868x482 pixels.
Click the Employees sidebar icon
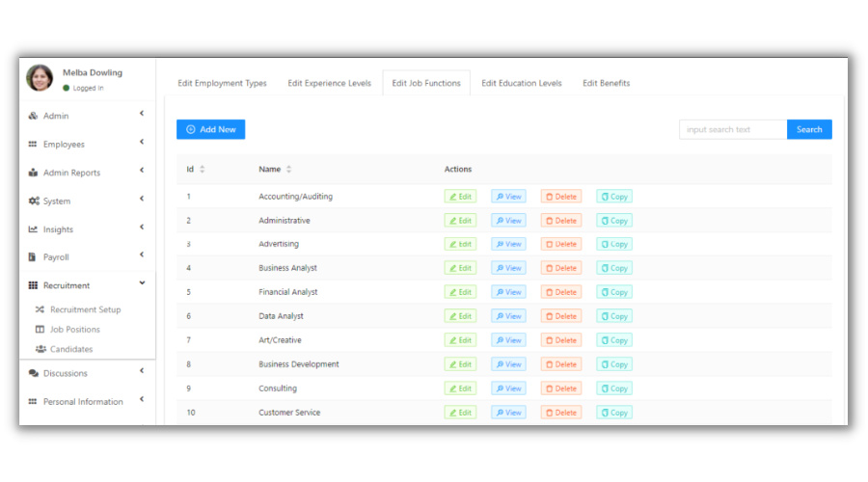click(33, 145)
